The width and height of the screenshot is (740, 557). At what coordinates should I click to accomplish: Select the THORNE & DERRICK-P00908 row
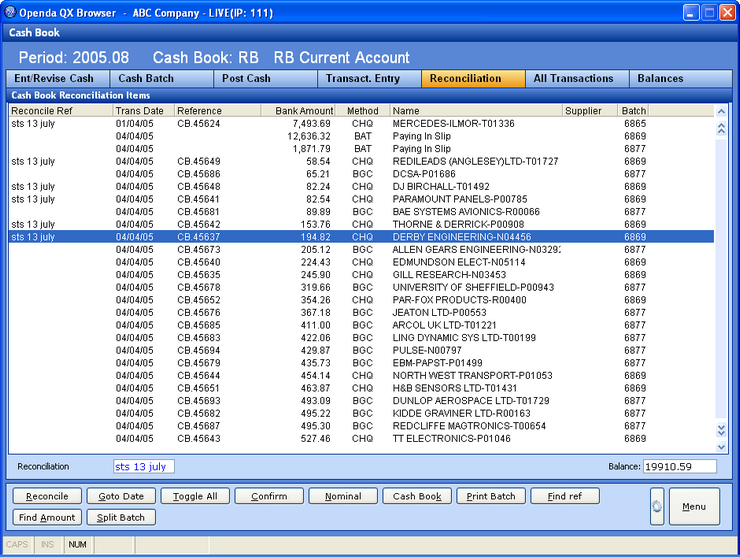click(362, 224)
